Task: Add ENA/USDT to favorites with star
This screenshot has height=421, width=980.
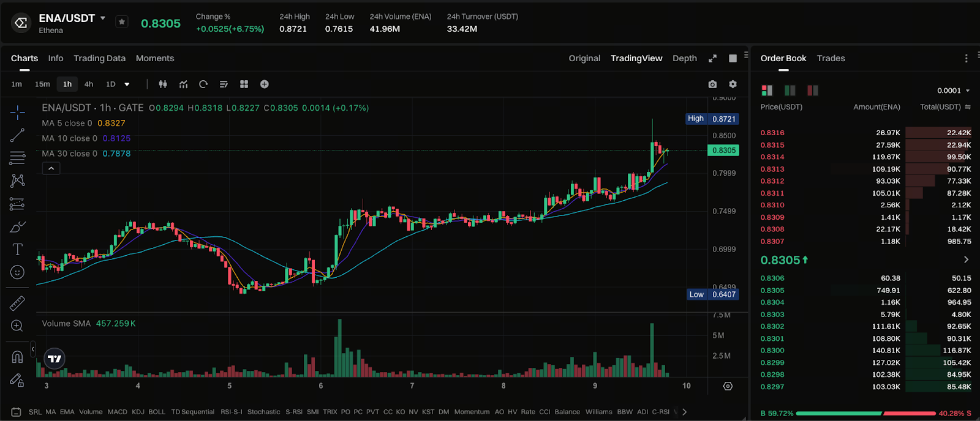Action: pos(122,22)
